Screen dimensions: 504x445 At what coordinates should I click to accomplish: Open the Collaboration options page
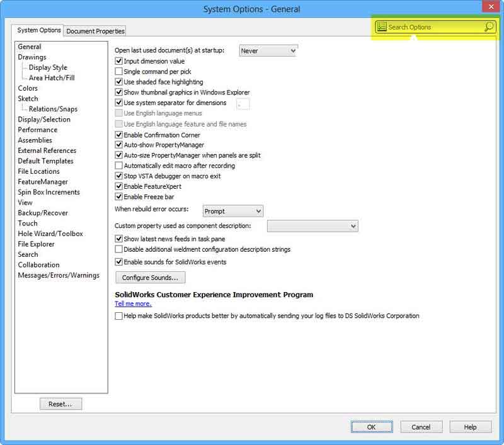tap(39, 265)
